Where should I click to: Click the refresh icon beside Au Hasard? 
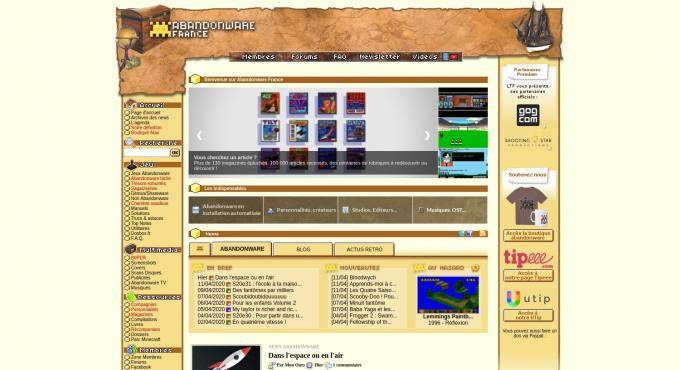(x=475, y=268)
